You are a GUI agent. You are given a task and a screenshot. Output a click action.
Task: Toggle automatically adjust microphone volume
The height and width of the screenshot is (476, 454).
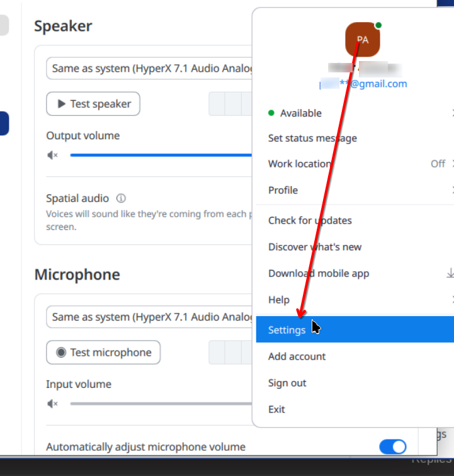(x=393, y=447)
